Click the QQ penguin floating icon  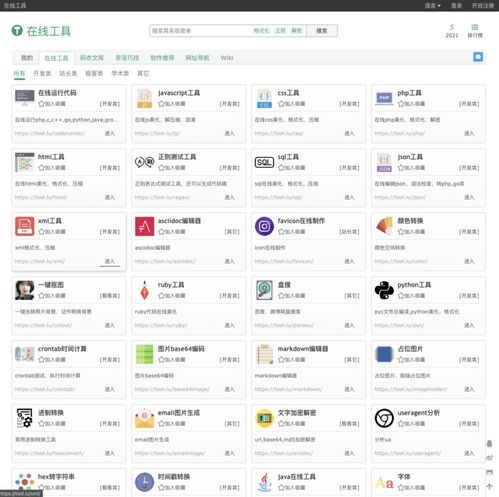point(489,444)
